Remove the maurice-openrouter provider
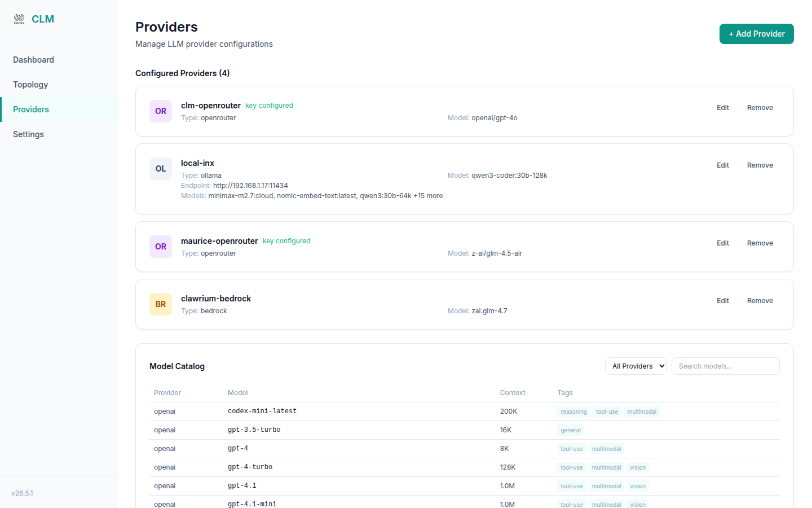Image resolution: width=812 pixels, height=508 pixels. (x=760, y=243)
